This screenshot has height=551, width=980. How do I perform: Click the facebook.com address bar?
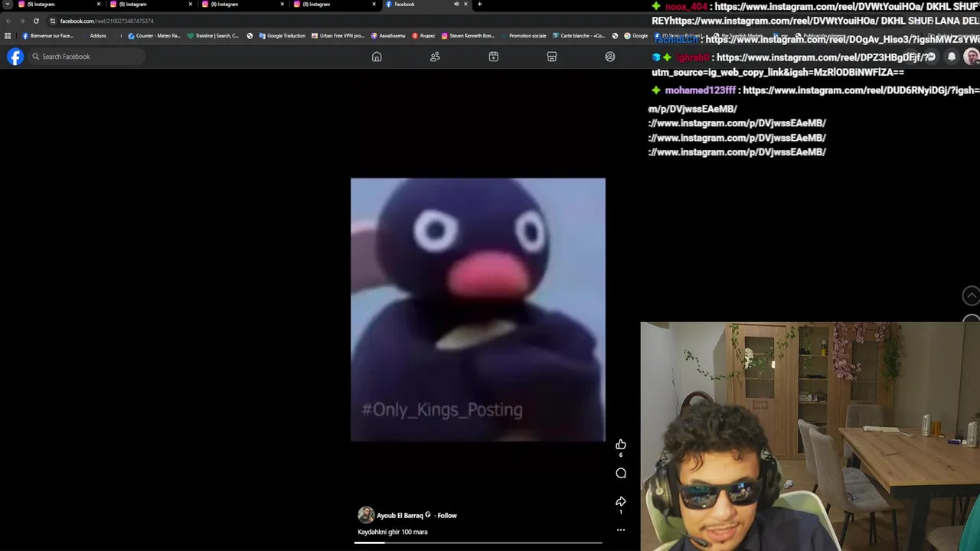pyautogui.click(x=337, y=21)
